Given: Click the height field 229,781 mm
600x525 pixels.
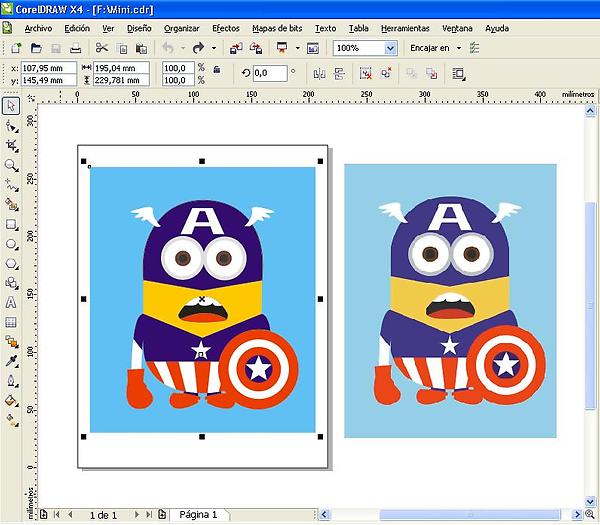Looking at the screenshot, I should (121, 80).
